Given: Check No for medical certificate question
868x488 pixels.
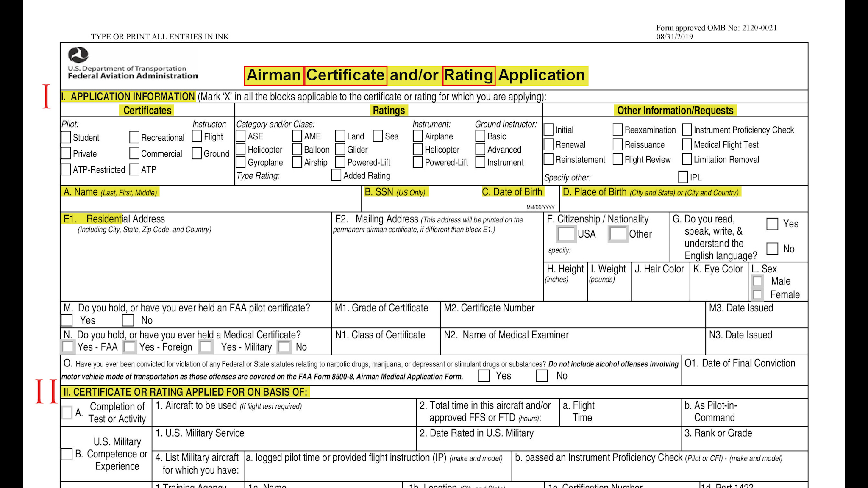Looking at the screenshot, I should [x=284, y=347].
